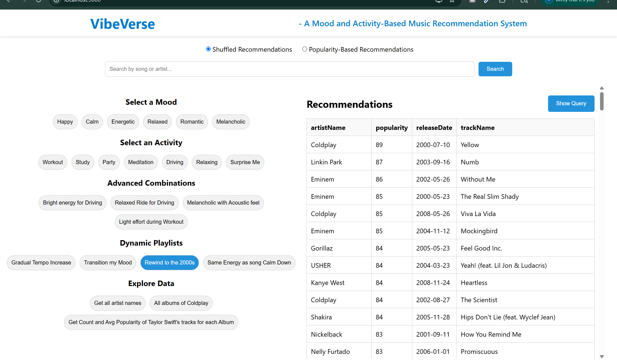Toggle the Rewind to the 2000s playlist
This screenshot has width=617, height=364.
pos(169,263)
